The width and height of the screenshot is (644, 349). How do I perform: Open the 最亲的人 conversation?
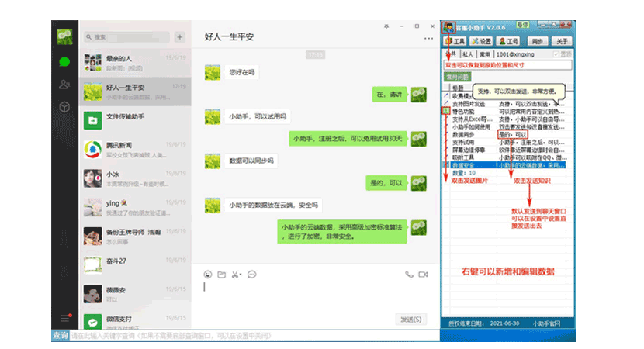[135, 63]
